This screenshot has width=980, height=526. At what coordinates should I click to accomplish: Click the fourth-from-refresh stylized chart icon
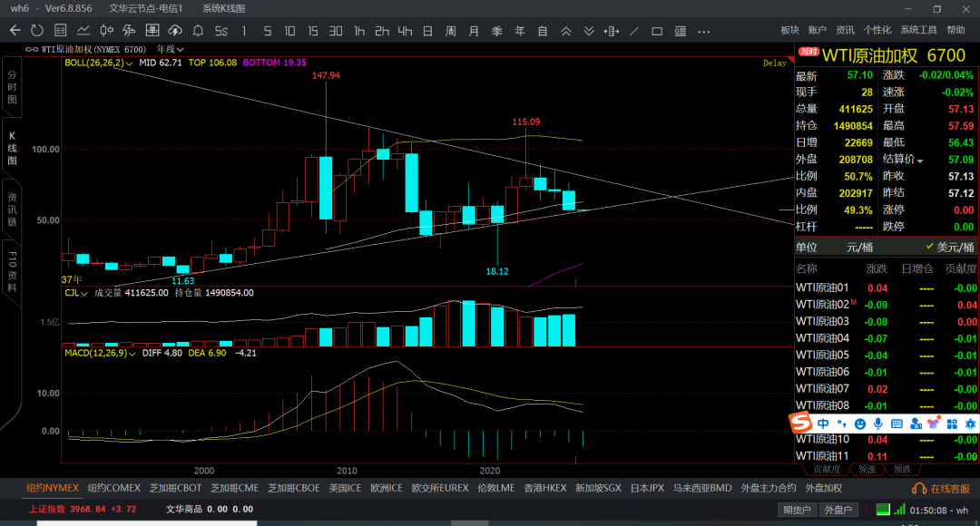(130, 31)
